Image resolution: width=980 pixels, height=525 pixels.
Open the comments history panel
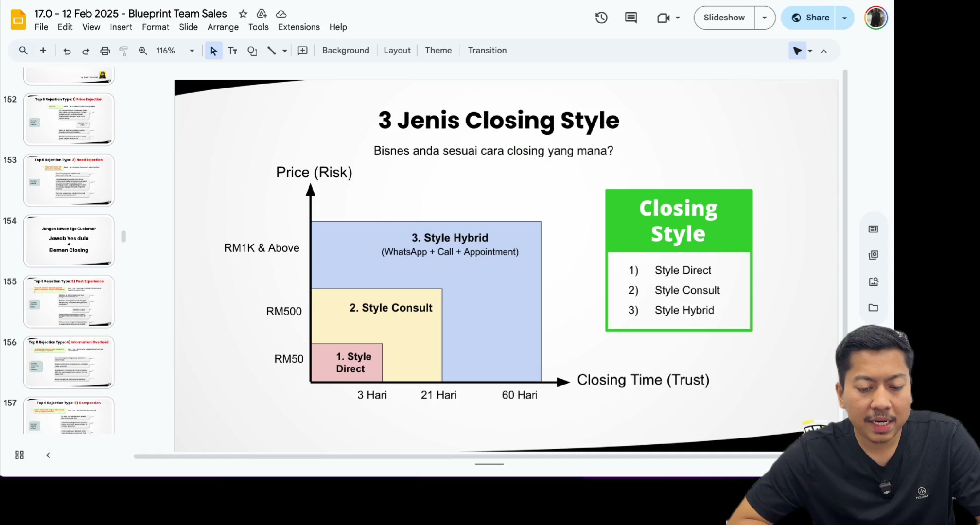(x=631, y=18)
